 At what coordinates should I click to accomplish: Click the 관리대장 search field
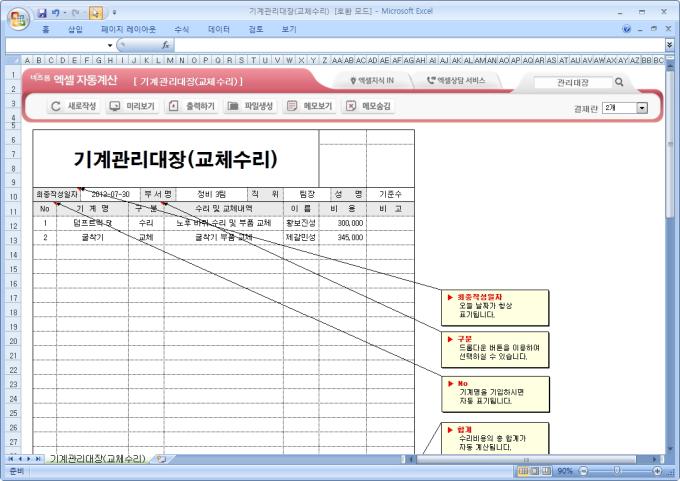click(x=573, y=82)
